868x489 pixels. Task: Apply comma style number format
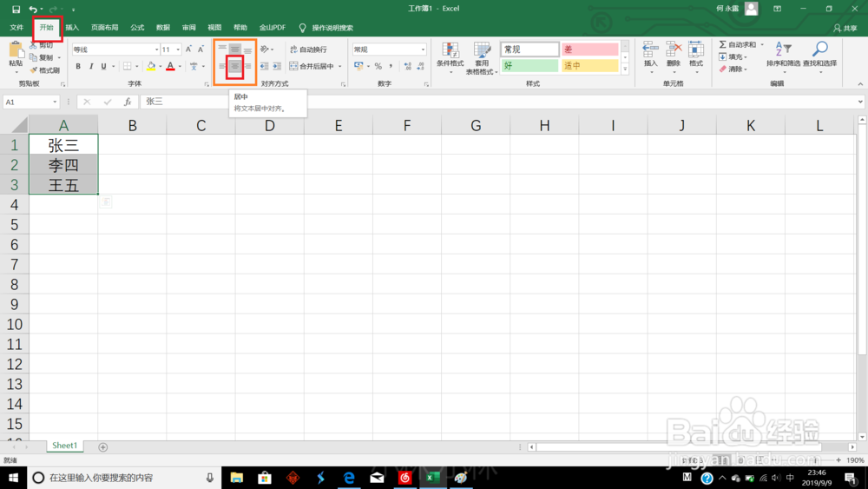(x=391, y=67)
